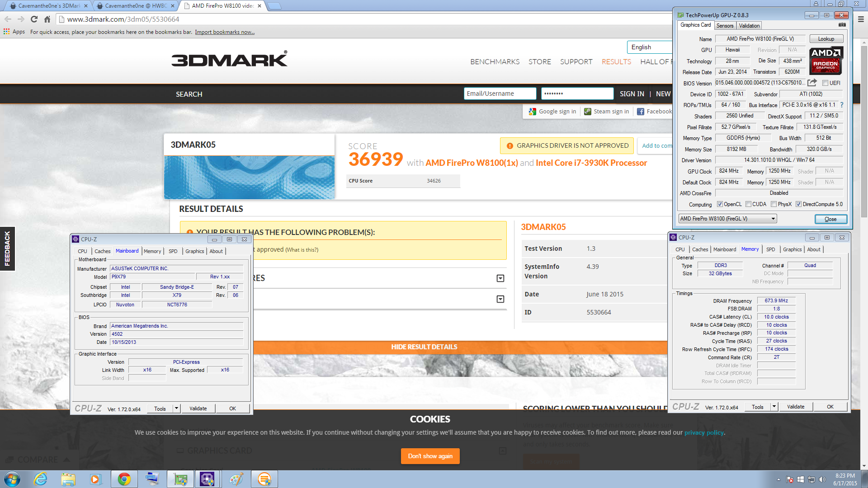Click the password input field
The width and height of the screenshot is (868, 488).
(x=577, y=94)
